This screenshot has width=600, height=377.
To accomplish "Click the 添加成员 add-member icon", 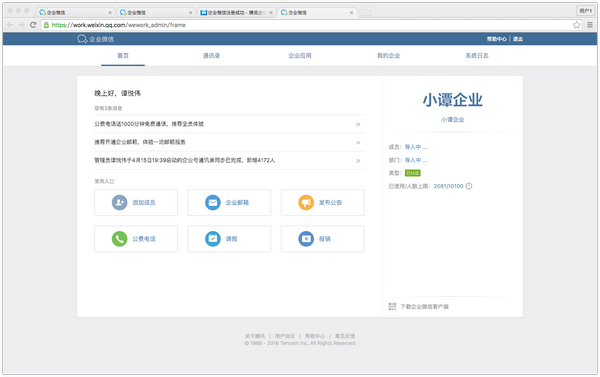I will [119, 202].
